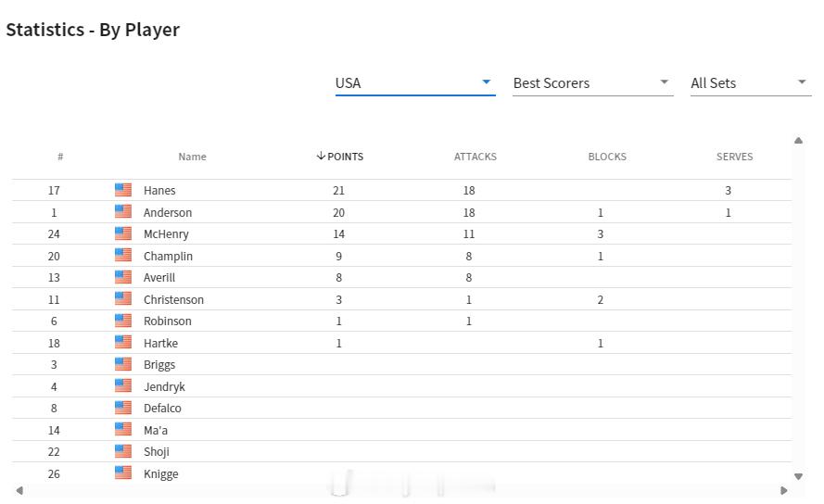Click the horizontal scrollbar track

[402, 490]
